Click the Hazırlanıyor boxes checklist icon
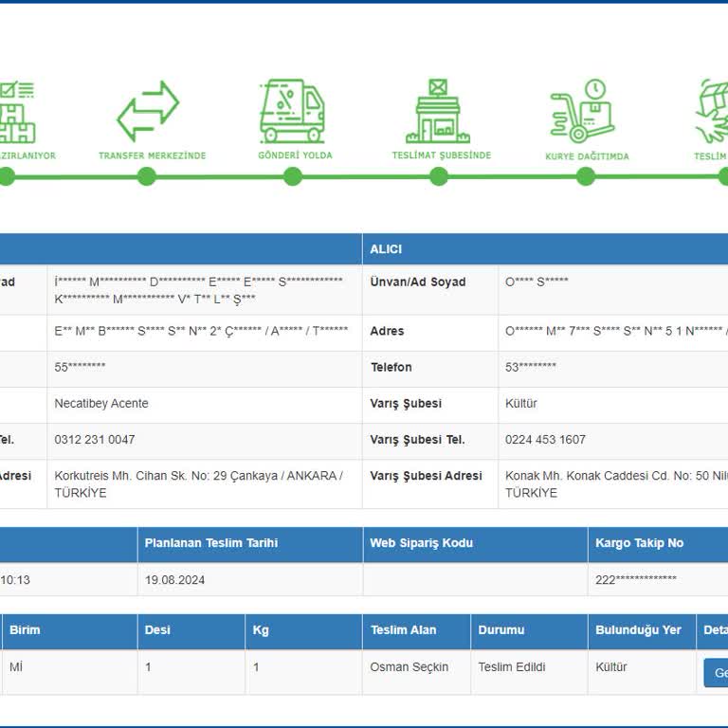 (17, 112)
